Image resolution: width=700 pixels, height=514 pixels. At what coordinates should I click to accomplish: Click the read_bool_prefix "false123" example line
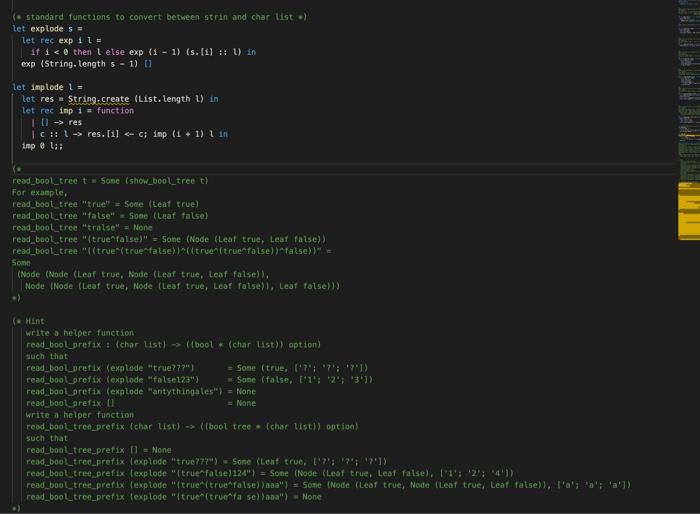(200, 380)
